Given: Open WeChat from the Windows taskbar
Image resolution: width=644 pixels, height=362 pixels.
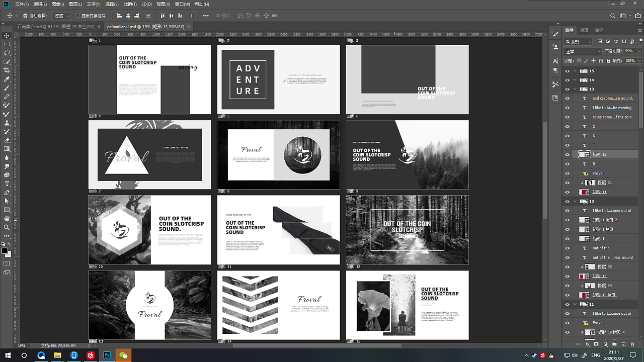Looking at the screenshot, I should [x=123, y=355].
